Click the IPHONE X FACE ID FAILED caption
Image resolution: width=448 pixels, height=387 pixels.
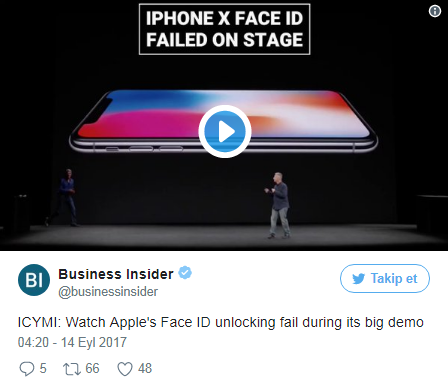point(224,29)
